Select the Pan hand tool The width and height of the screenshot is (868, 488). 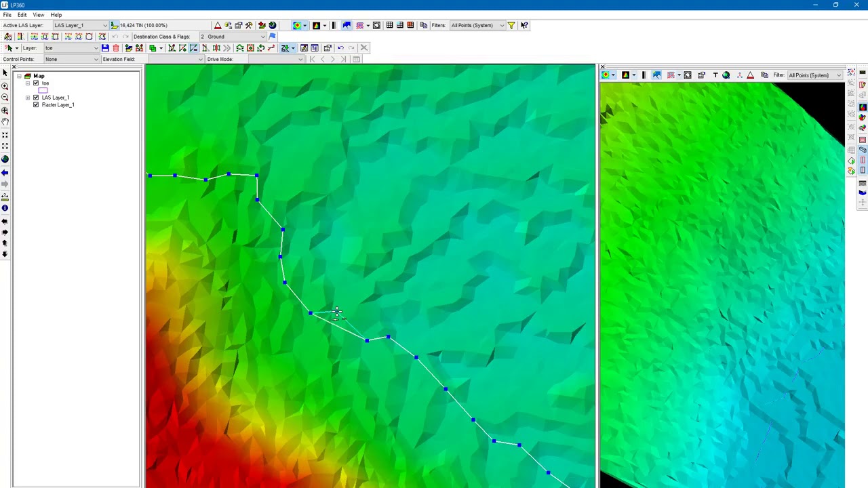tap(5, 122)
